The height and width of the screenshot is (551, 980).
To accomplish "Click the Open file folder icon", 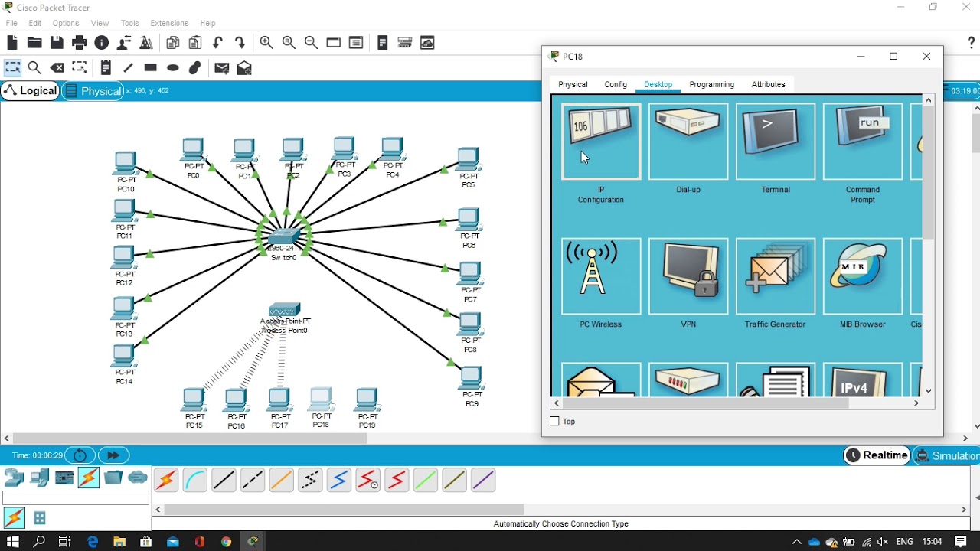I will (x=34, y=43).
